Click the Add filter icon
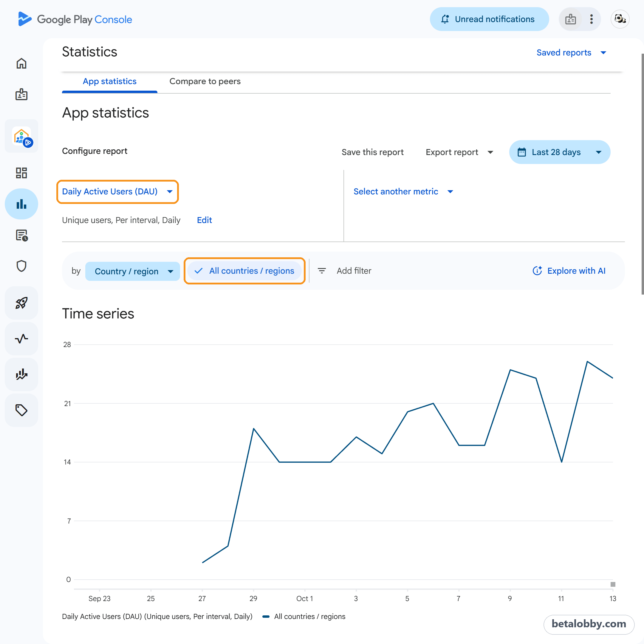The width and height of the screenshot is (644, 644). pos(322,271)
